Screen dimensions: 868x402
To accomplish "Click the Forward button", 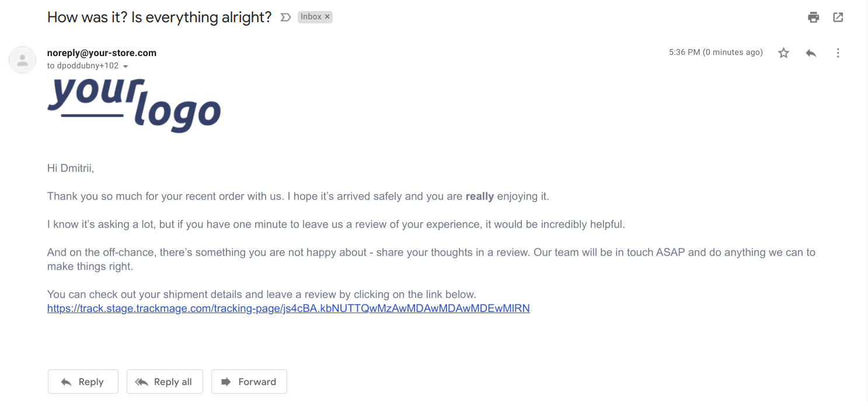I will click(249, 382).
